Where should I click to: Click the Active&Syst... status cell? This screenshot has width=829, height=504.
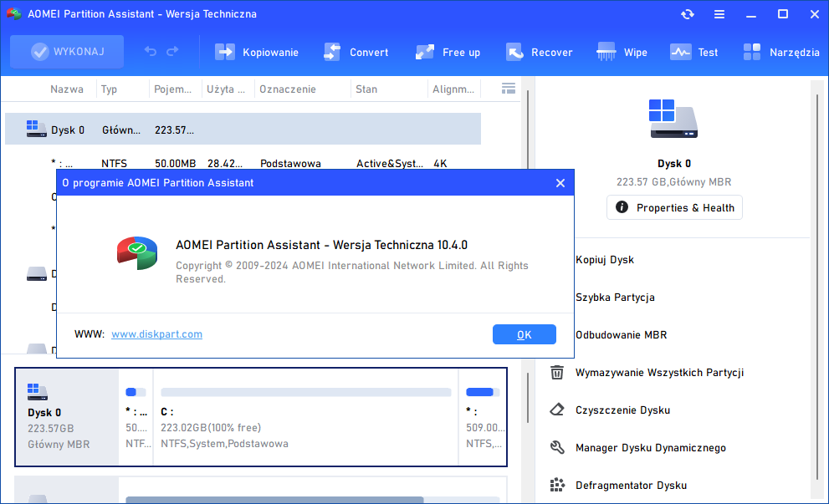pyautogui.click(x=390, y=163)
